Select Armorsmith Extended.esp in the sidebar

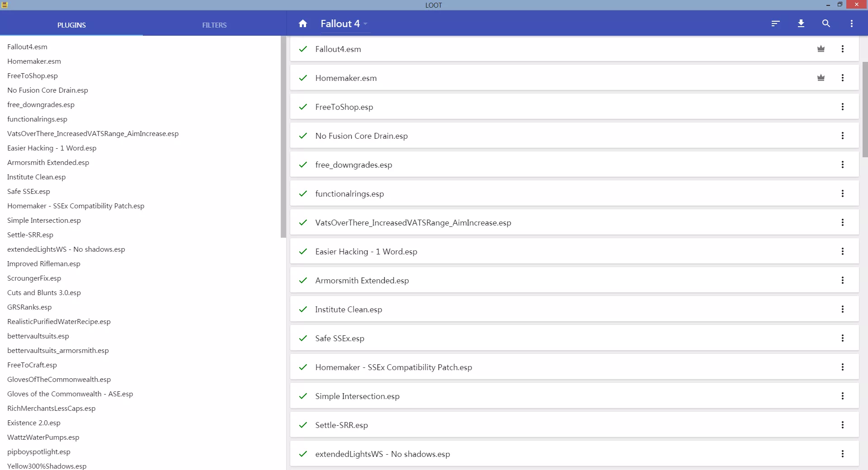coord(48,162)
